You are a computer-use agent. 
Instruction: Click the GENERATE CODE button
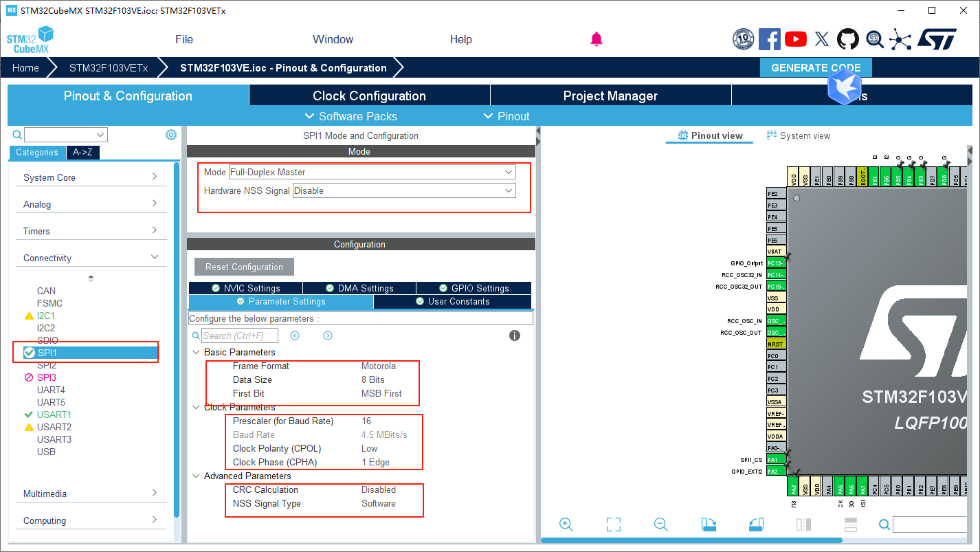click(x=815, y=67)
